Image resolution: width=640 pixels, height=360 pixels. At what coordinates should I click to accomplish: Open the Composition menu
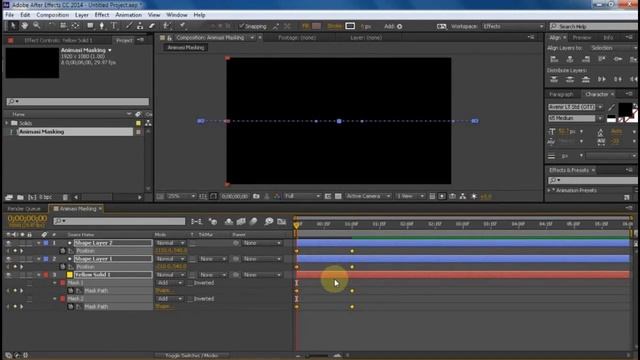coord(52,15)
